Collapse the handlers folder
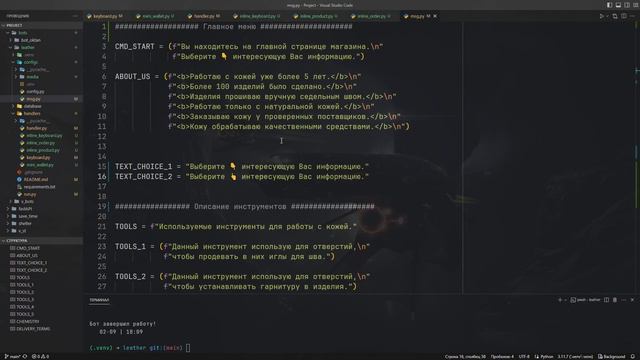The image size is (640, 360). [x=41, y=113]
